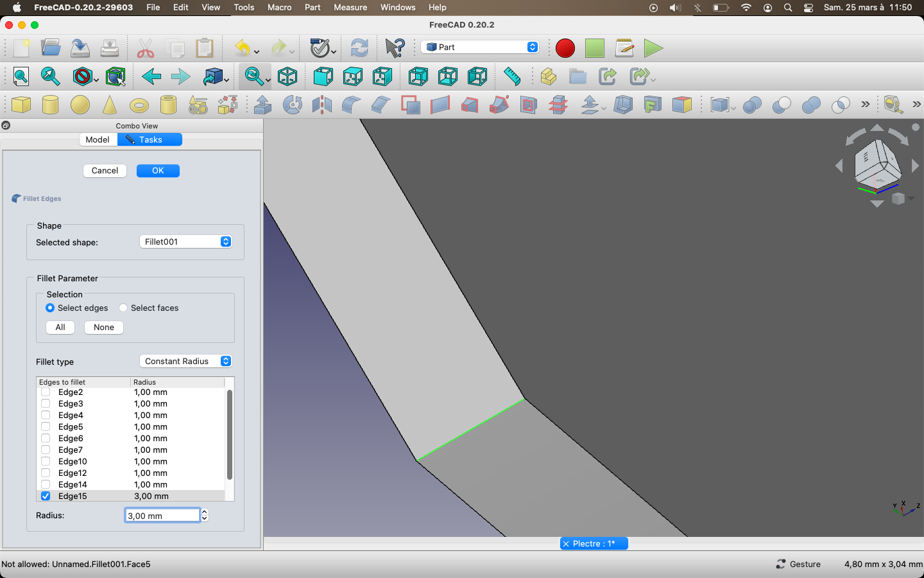Open the link actions dropdown arrow
The height and width of the screenshot is (578, 924).
pos(653,80)
